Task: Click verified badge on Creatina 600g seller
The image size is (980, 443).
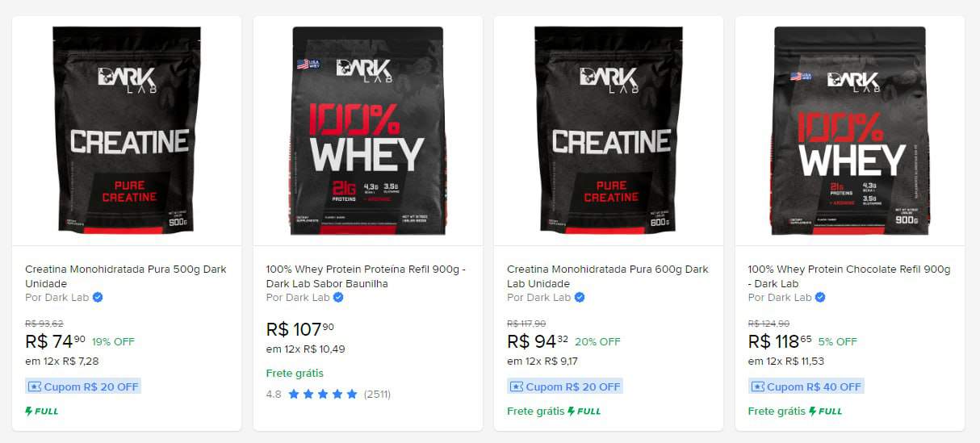Action: (580, 297)
